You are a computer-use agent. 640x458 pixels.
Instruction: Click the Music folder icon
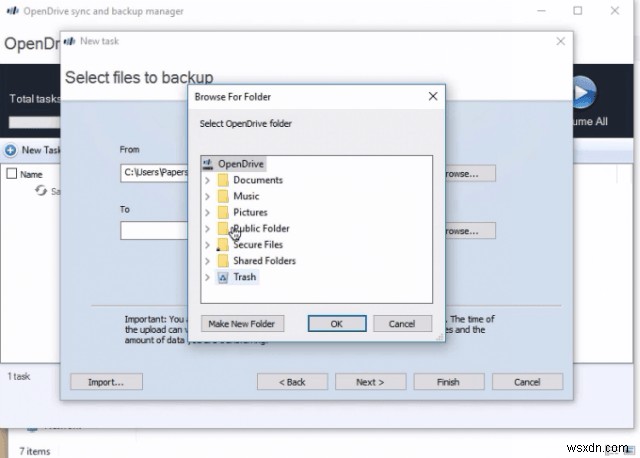click(223, 196)
